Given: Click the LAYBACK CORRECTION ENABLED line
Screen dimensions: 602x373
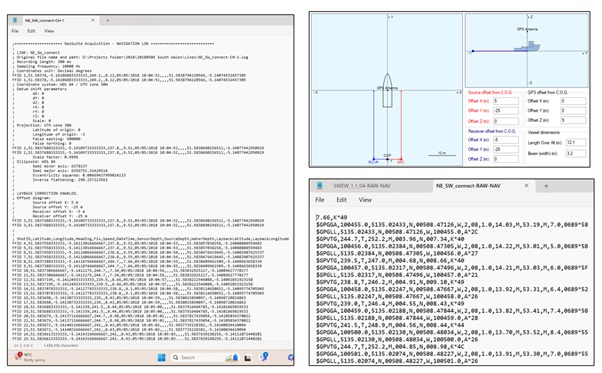Looking at the screenshot, I should click(47, 193).
